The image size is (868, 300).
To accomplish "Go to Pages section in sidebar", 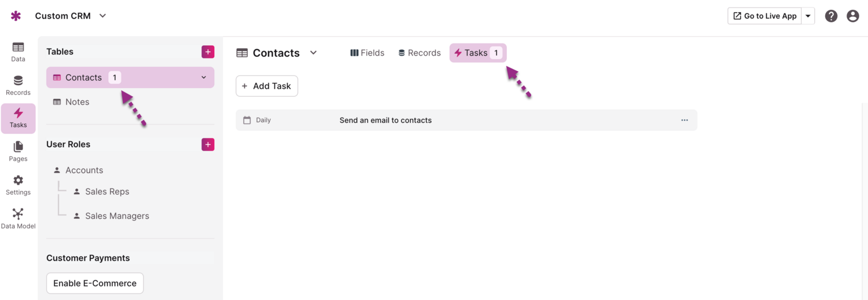I will click(x=18, y=151).
